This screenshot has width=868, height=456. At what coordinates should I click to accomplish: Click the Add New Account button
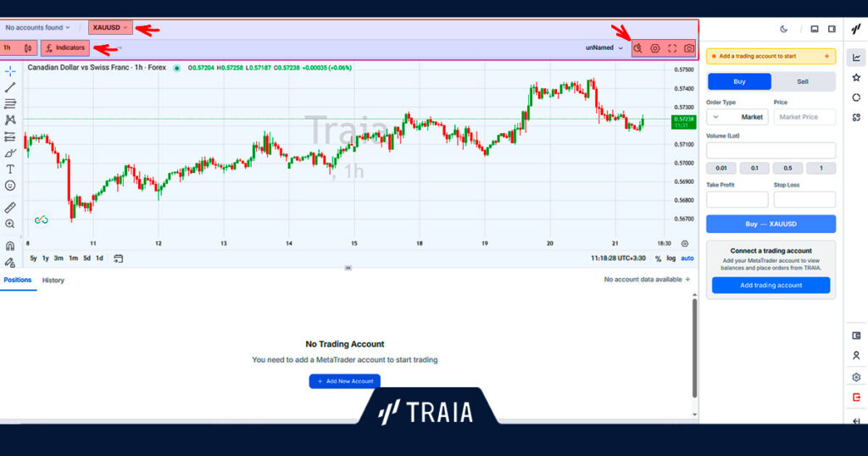pyautogui.click(x=345, y=381)
